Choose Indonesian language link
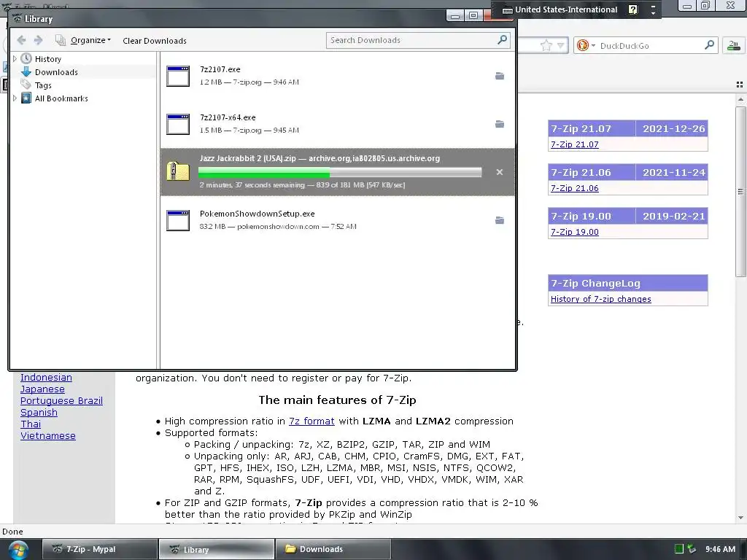Screen dimensions: 747x560 click(x=46, y=377)
